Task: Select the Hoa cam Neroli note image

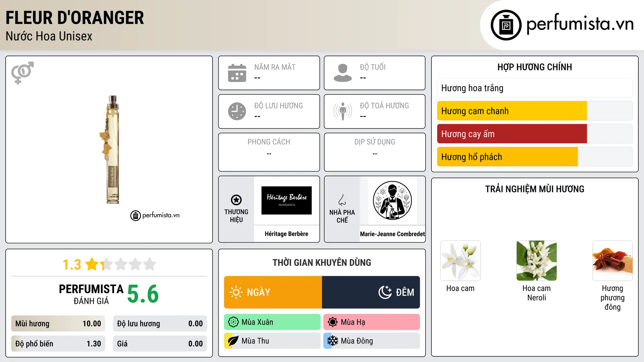Action: pos(536,261)
